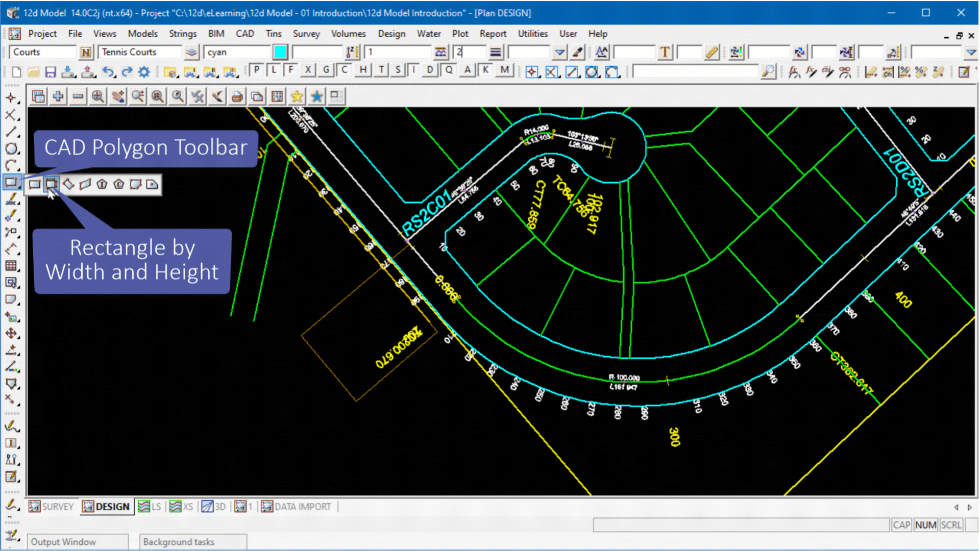Open the settings gear icon

144,72
